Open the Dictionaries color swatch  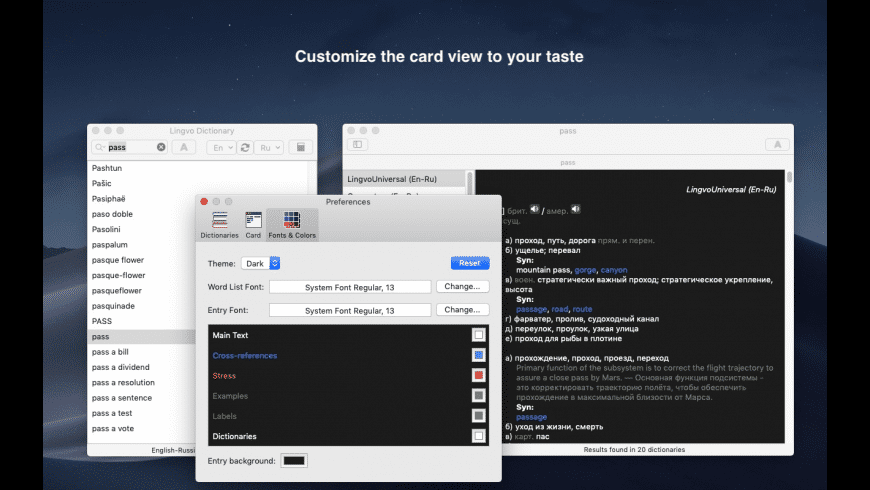tap(478, 436)
